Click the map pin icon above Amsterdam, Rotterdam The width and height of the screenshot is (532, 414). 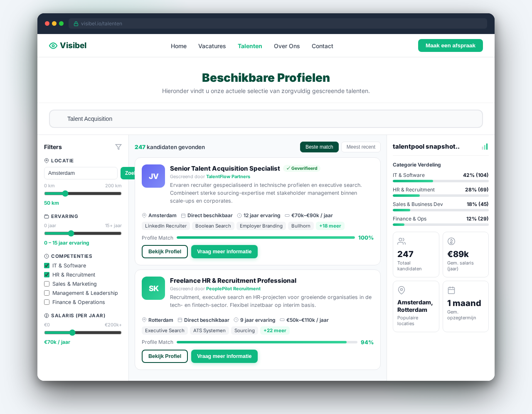click(x=401, y=290)
